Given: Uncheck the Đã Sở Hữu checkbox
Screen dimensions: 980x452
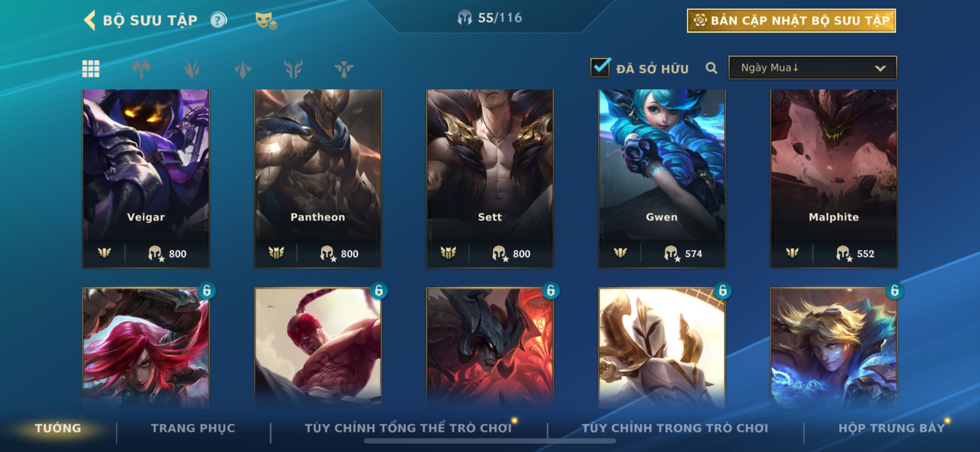Looking at the screenshot, I should click(x=600, y=68).
